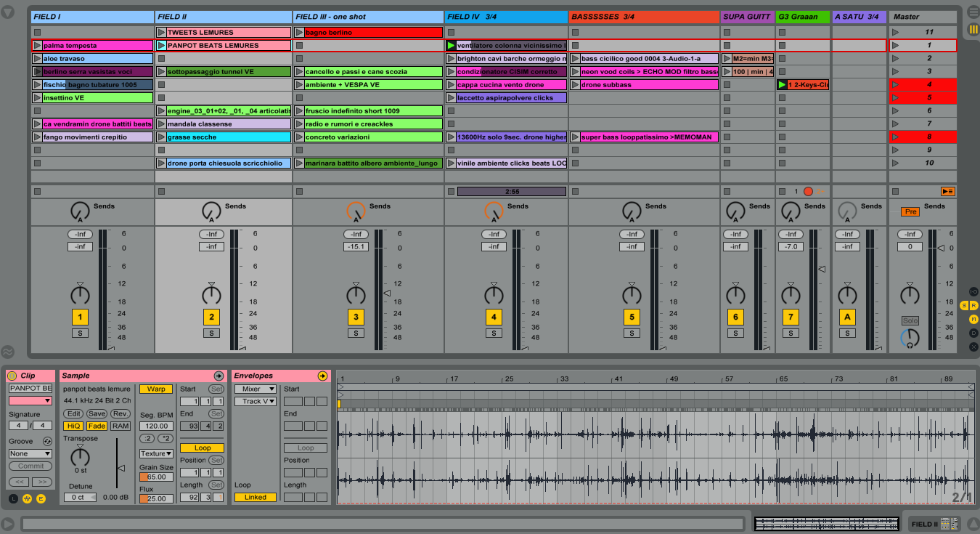Expand the Mixer envelope device chooser
This screenshot has height=534, width=980.
point(255,389)
